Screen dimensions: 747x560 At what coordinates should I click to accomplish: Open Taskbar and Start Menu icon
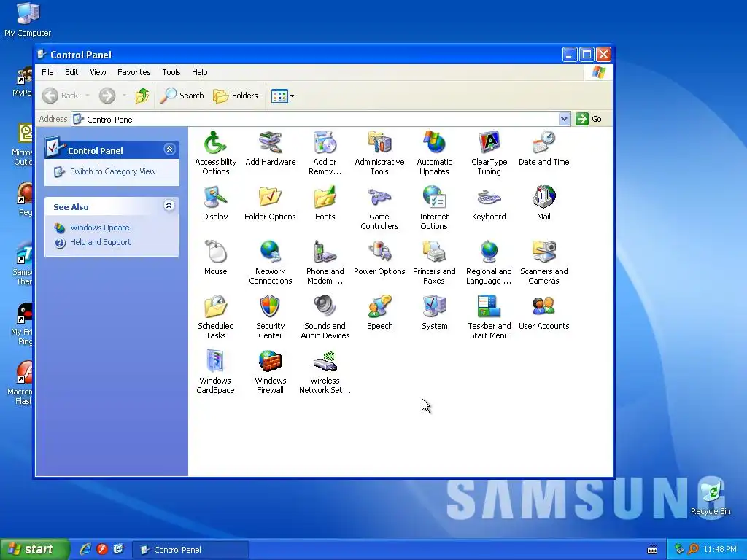(x=489, y=307)
